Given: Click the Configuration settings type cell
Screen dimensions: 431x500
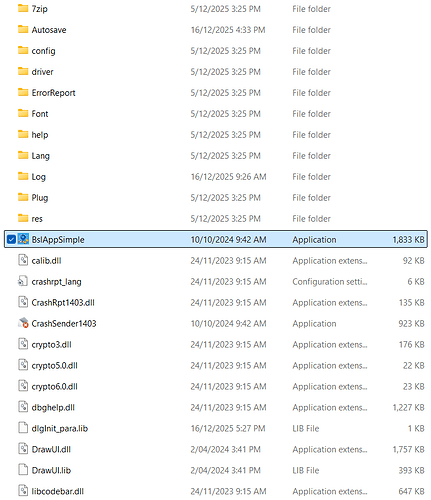Looking at the screenshot, I should (330, 282).
